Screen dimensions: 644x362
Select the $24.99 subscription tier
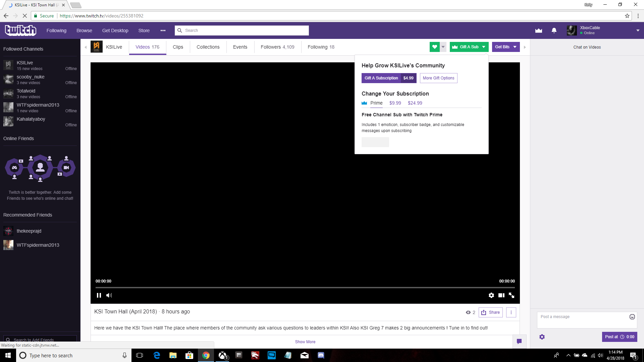415,103
